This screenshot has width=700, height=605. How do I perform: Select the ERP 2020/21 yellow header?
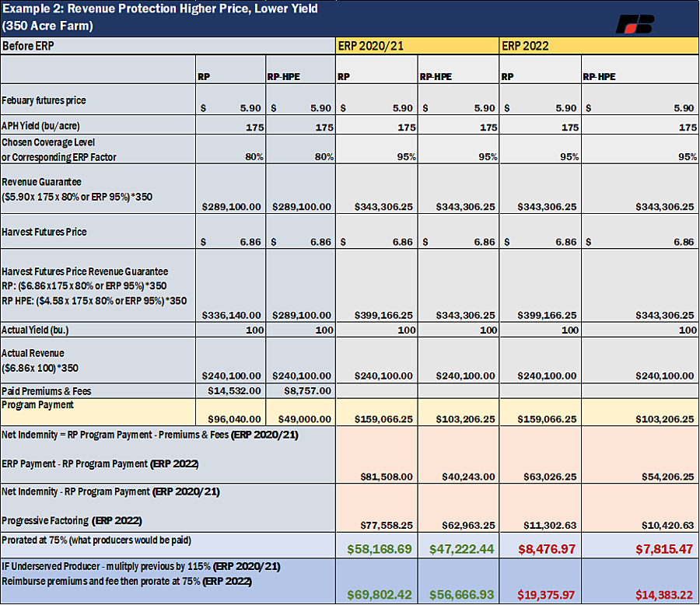click(x=417, y=46)
